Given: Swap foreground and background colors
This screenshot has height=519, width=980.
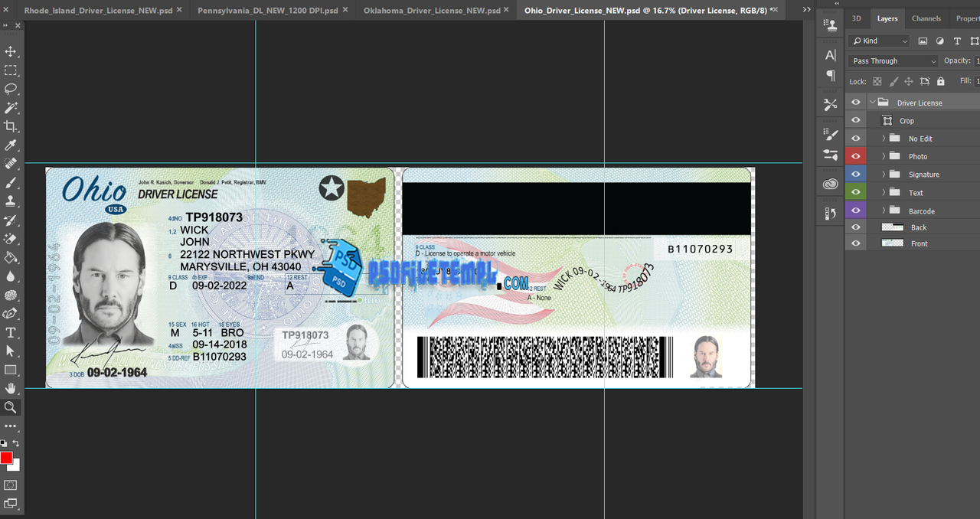Looking at the screenshot, I should [x=16, y=443].
